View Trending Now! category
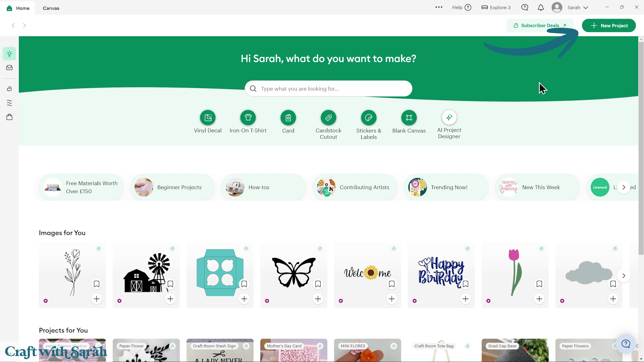Viewport: 644px width, 362px height. (446, 187)
